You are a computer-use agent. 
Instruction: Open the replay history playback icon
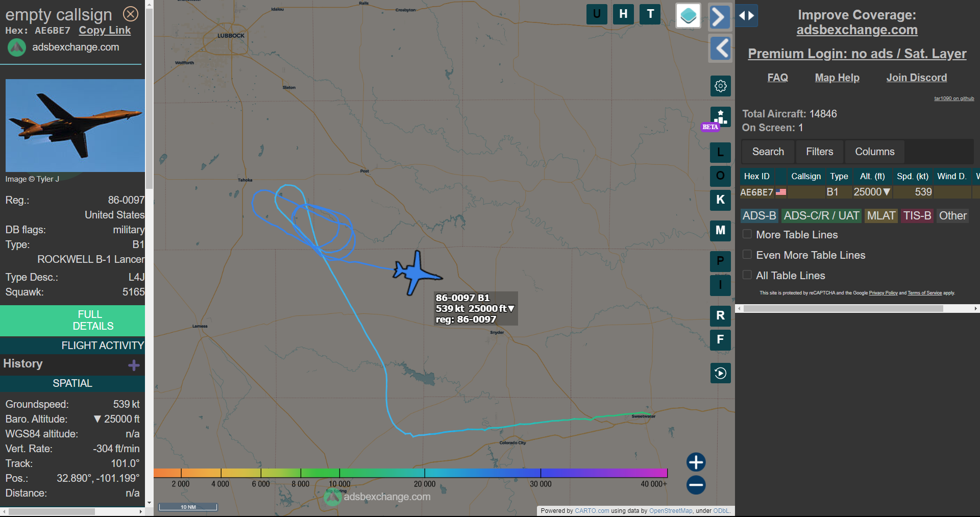720,373
